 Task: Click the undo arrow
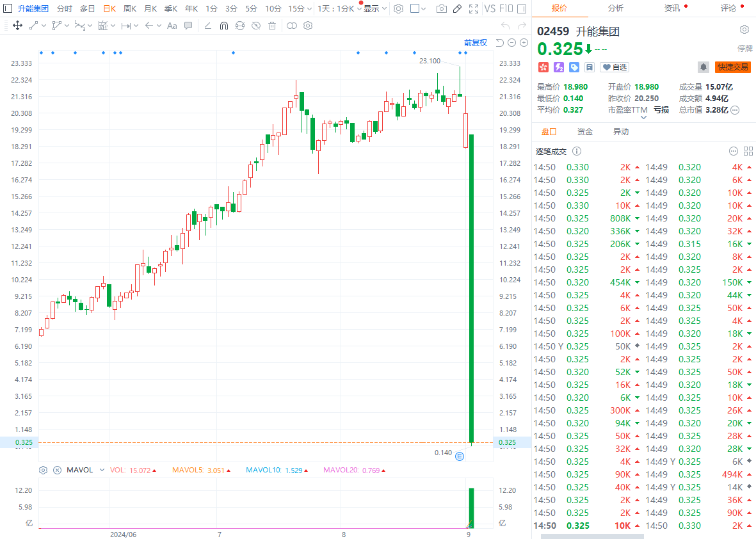(505, 26)
